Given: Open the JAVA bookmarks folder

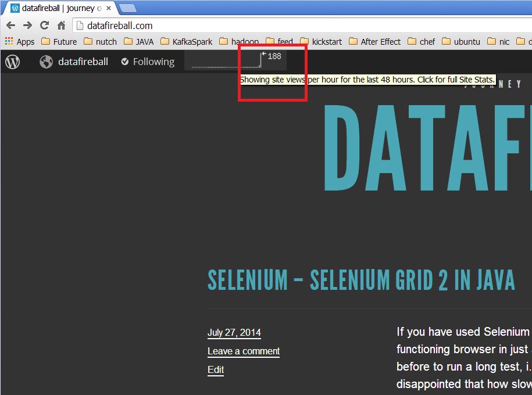Looking at the screenshot, I should coord(138,42).
